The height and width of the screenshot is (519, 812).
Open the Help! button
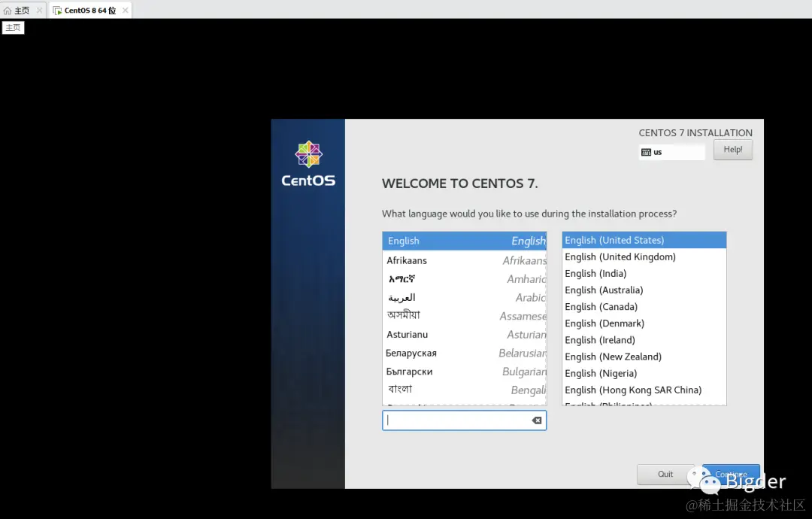pos(733,150)
